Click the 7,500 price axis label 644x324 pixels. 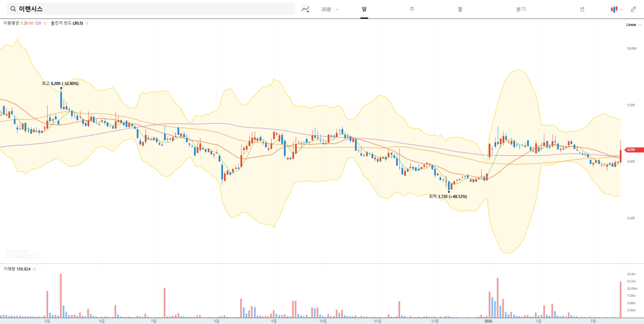(x=631, y=105)
